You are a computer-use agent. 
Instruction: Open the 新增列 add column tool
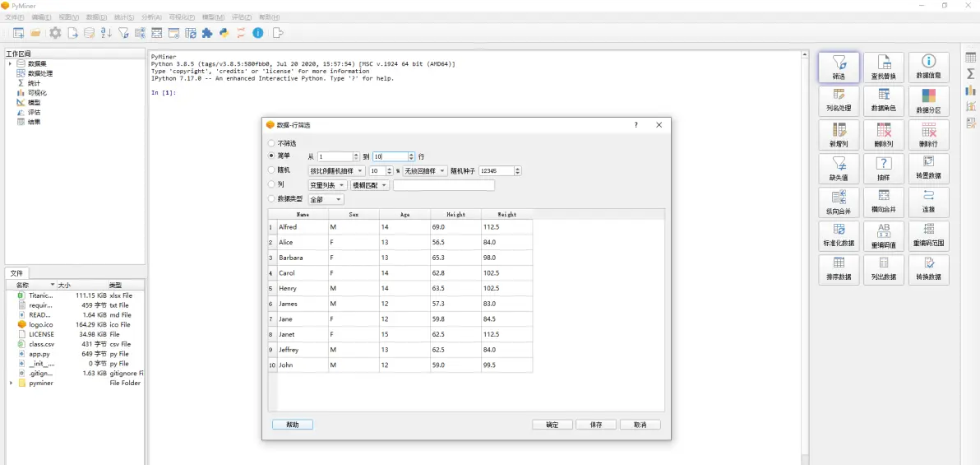click(x=839, y=134)
